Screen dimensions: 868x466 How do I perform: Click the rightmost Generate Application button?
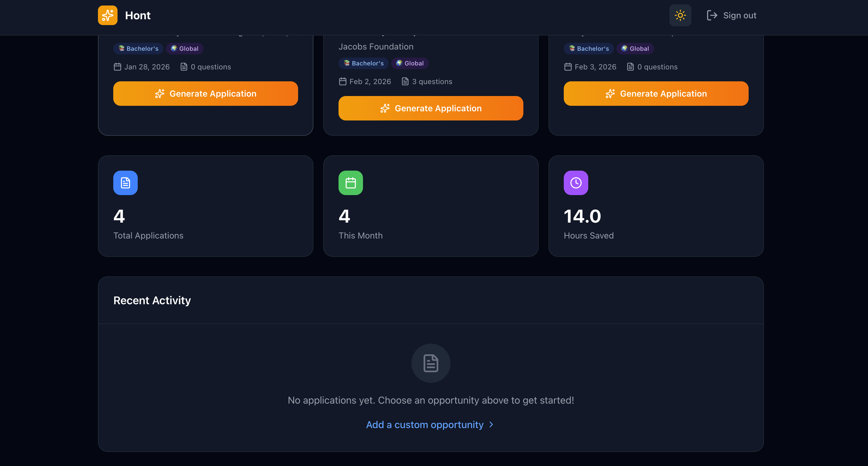[x=655, y=93]
